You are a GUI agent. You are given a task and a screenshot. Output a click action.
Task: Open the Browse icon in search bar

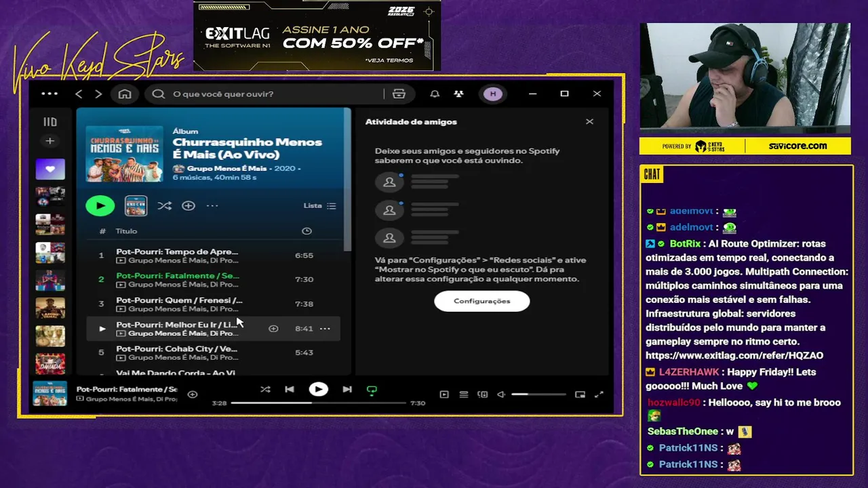pyautogui.click(x=399, y=94)
